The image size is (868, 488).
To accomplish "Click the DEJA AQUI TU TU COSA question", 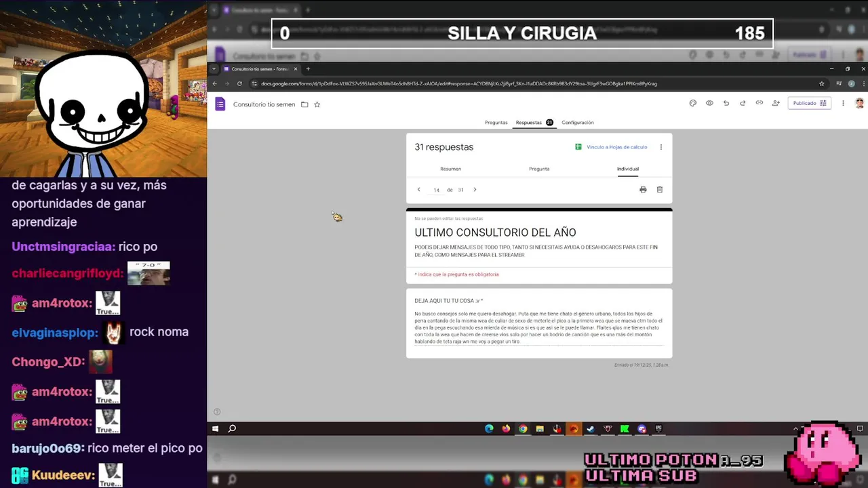I will point(448,301).
